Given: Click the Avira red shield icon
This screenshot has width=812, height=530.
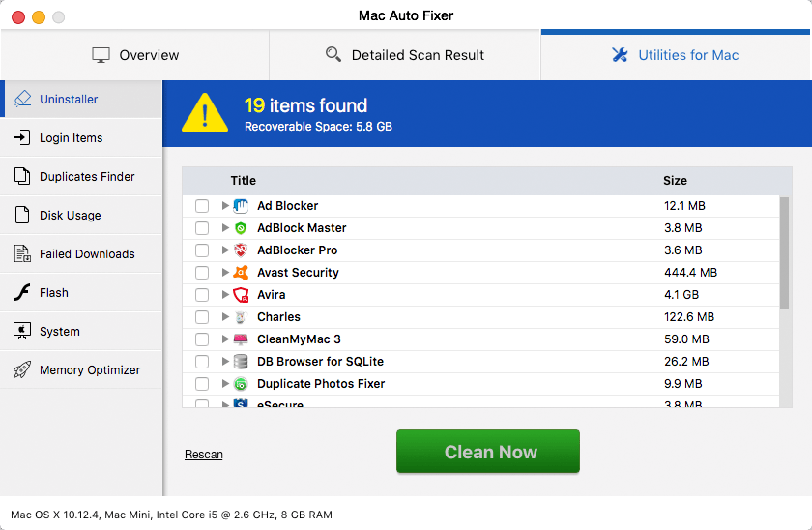Looking at the screenshot, I should [241, 295].
